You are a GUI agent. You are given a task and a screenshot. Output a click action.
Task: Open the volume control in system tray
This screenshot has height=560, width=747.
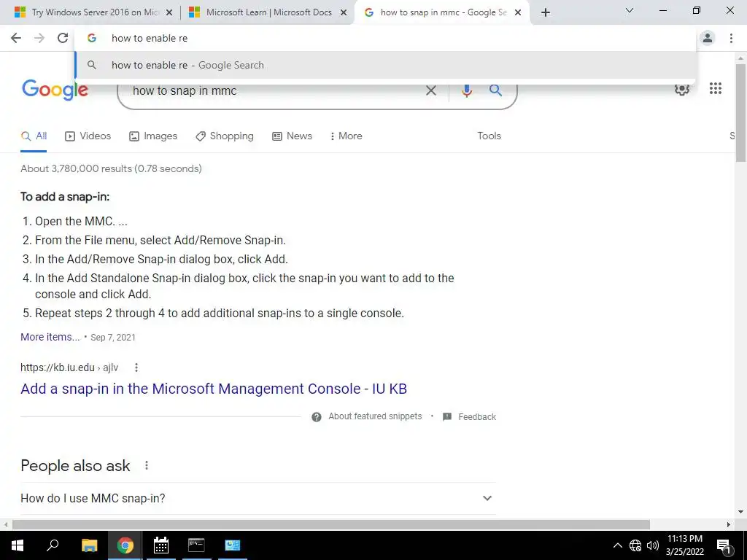click(653, 545)
